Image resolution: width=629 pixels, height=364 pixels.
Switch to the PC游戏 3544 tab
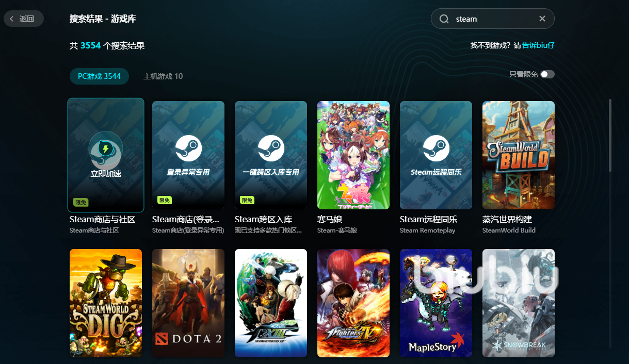click(99, 76)
